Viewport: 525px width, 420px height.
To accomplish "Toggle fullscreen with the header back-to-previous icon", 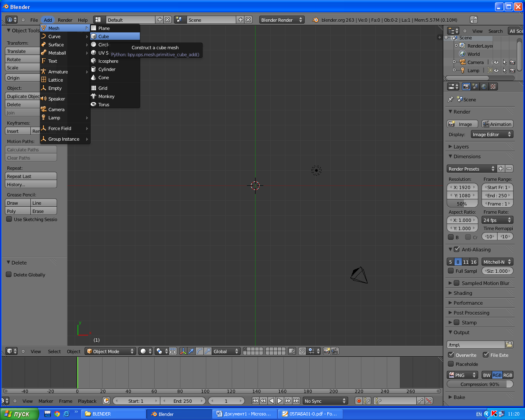I will [x=473, y=20].
